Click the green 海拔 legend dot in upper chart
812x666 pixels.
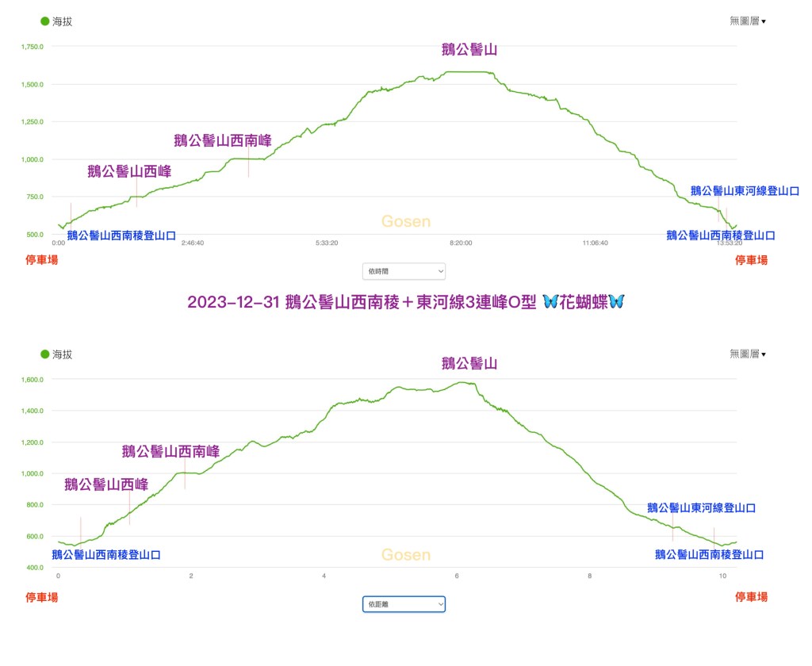(x=45, y=21)
